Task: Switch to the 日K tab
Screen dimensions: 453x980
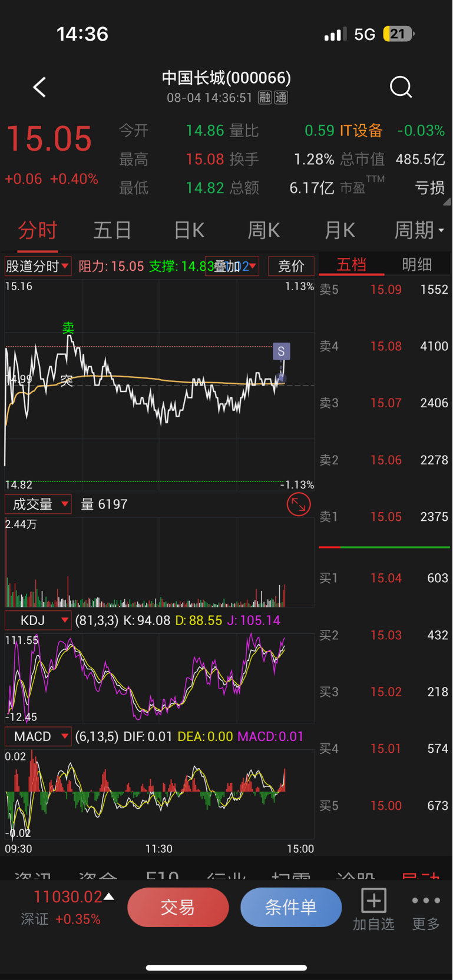Action: [189, 230]
